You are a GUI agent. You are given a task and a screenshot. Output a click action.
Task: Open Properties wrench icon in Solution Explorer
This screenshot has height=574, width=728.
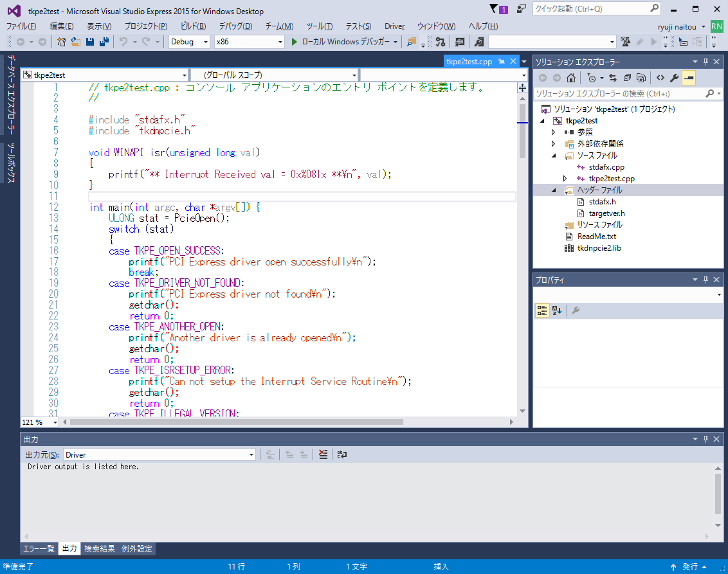pyautogui.click(x=674, y=78)
